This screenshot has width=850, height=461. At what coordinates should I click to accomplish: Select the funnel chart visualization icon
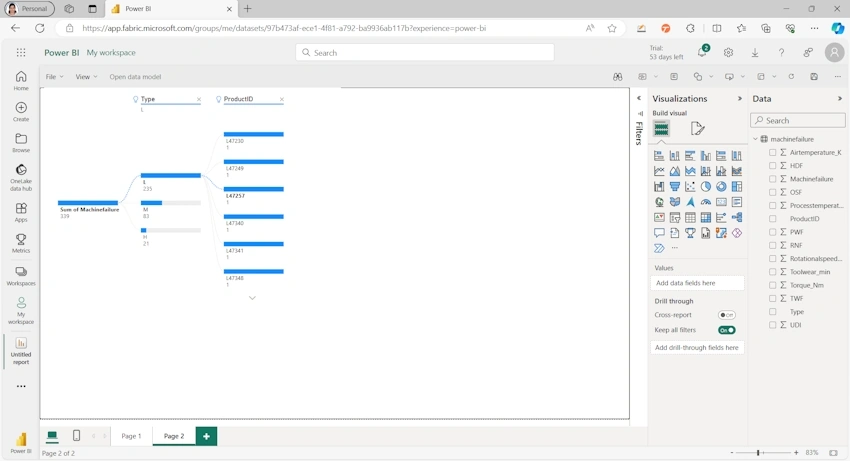pyautogui.click(x=674, y=187)
